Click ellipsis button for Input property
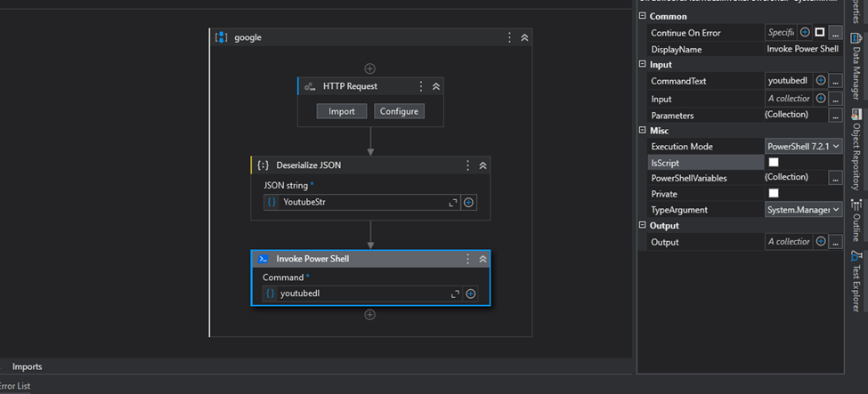This screenshot has height=394, width=868. (835, 99)
